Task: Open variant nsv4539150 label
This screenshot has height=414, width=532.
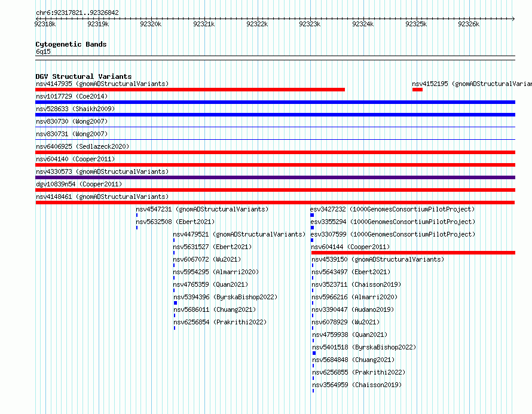Action: pos(378,259)
